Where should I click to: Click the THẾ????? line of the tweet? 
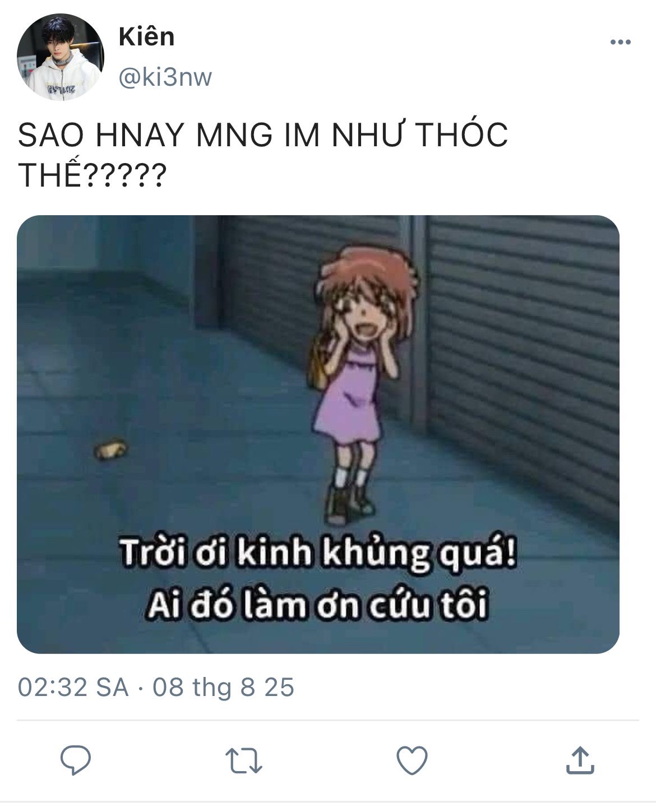click(x=93, y=175)
